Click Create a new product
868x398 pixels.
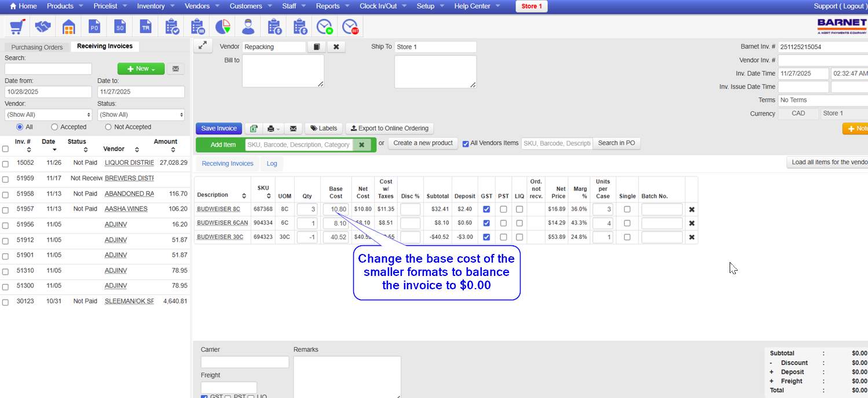[x=423, y=143]
